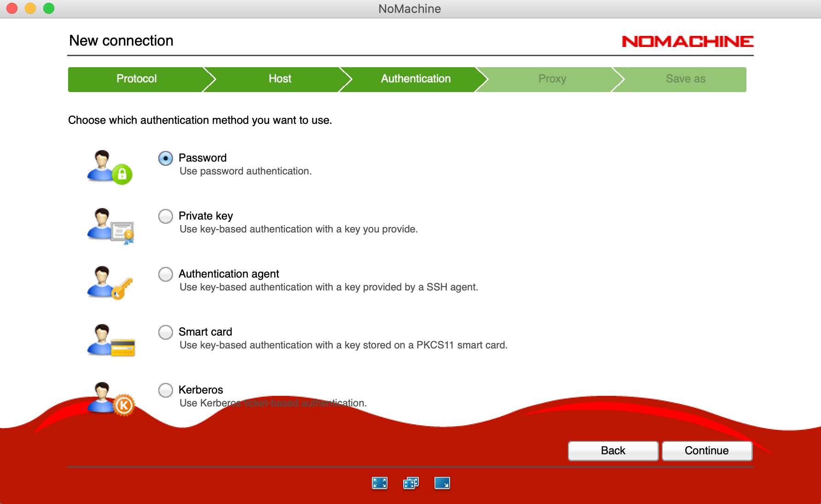
Task: Click the password user lock icon
Action: 110,168
